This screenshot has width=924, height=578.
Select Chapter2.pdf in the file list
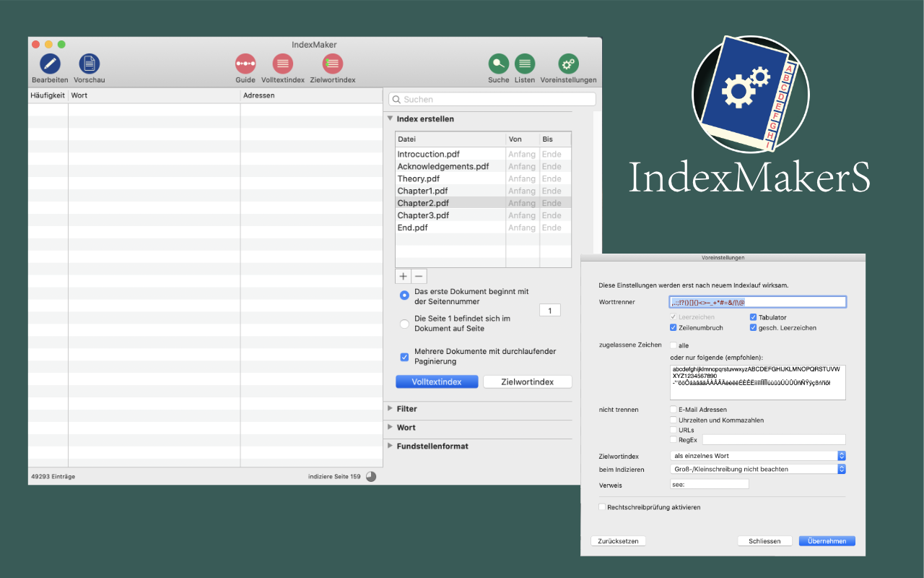point(423,203)
